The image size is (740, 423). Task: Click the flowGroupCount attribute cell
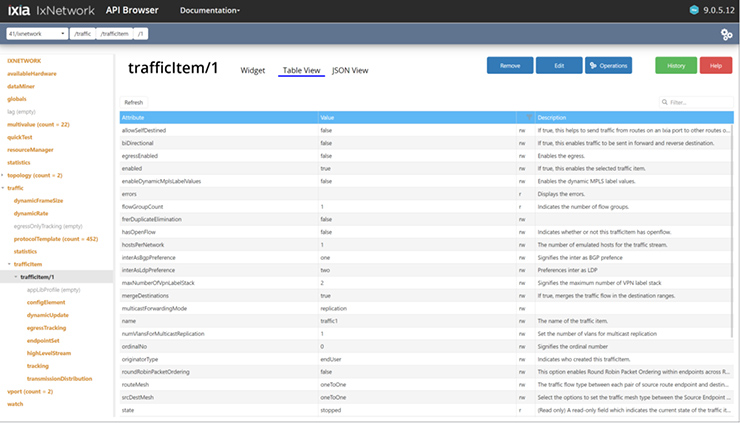[x=219, y=207]
